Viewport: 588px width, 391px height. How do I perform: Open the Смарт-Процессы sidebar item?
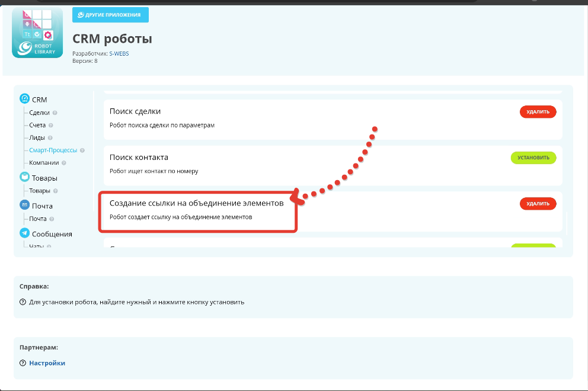click(x=53, y=150)
